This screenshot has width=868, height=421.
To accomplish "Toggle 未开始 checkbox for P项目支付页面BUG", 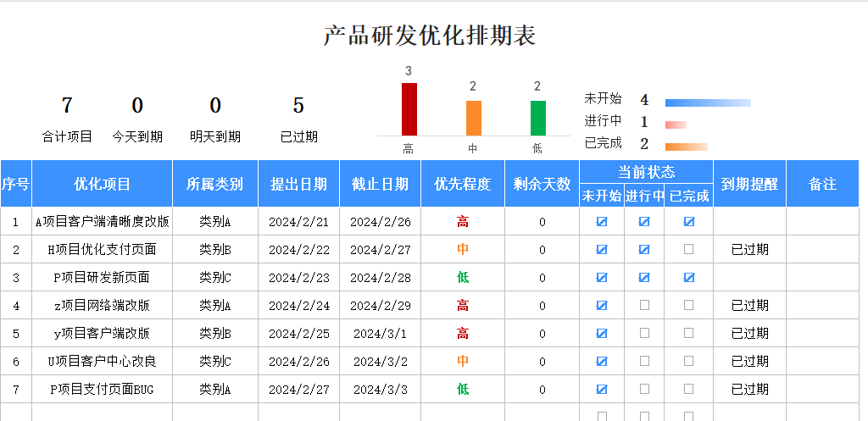I will click(602, 389).
